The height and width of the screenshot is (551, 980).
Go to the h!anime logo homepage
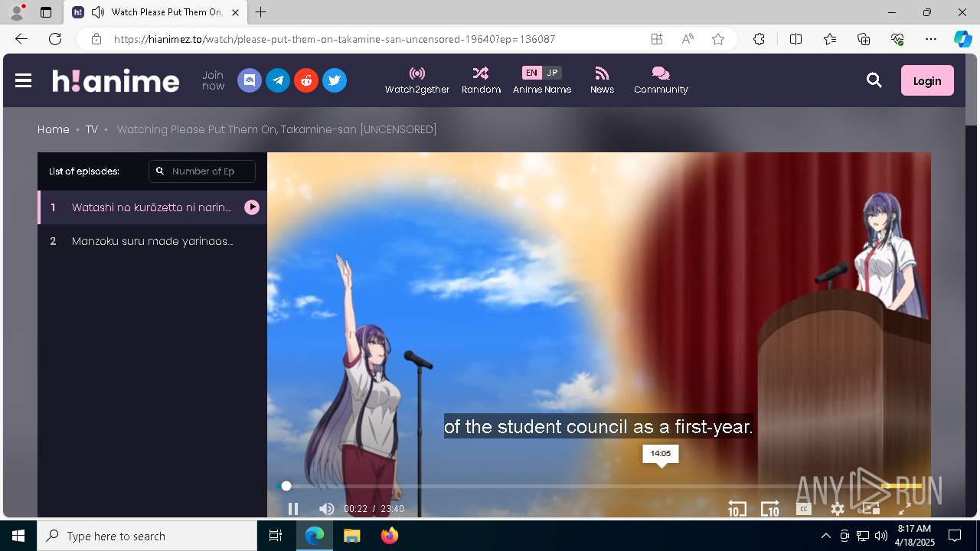pyautogui.click(x=116, y=80)
